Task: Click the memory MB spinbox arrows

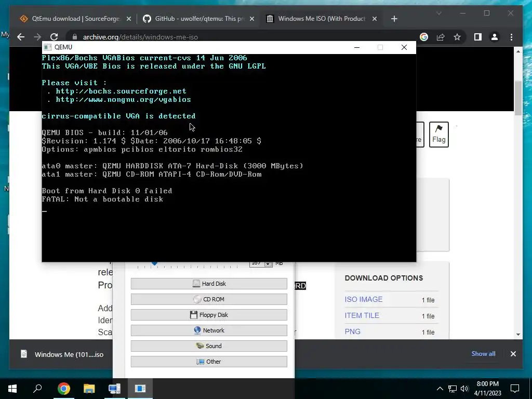Action: (268, 264)
